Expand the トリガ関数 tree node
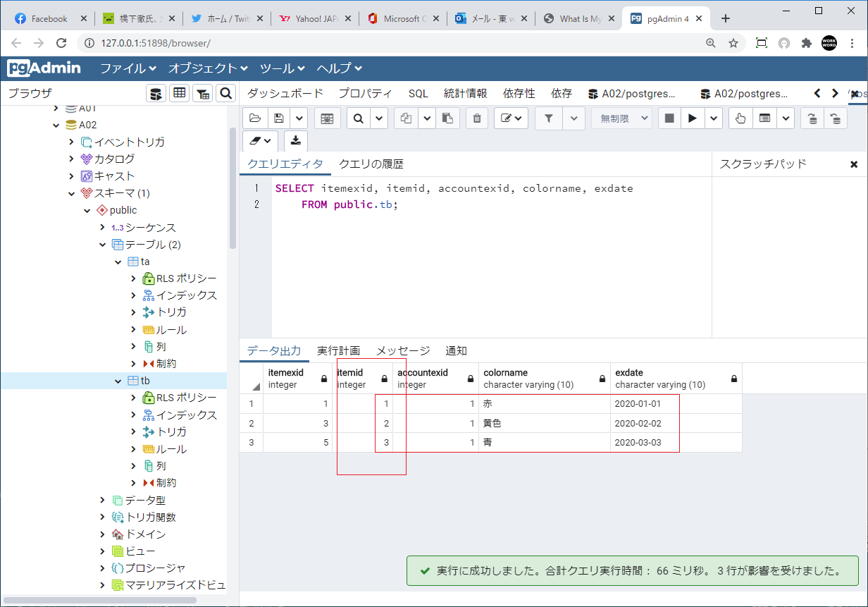868x607 pixels. tap(102, 517)
